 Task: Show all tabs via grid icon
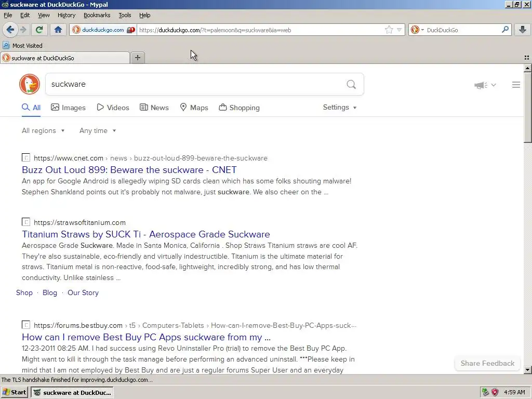527,58
